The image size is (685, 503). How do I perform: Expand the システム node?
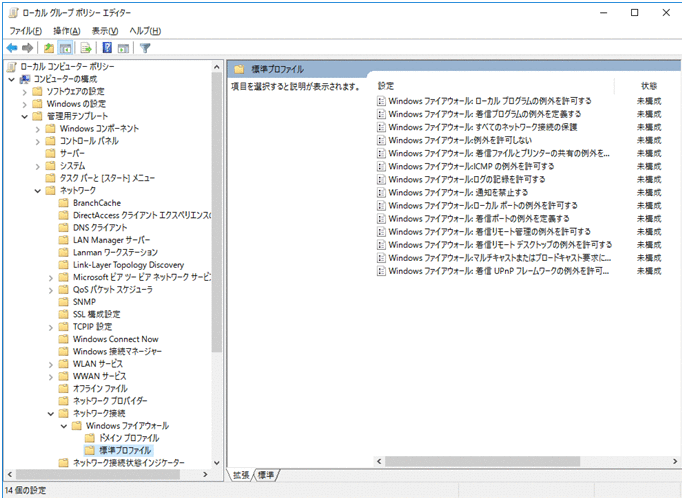[38, 166]
